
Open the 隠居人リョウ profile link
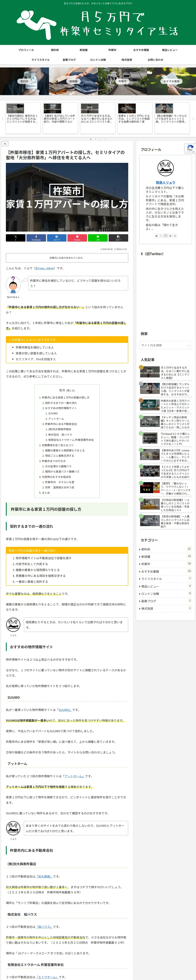tap(166, 183)
